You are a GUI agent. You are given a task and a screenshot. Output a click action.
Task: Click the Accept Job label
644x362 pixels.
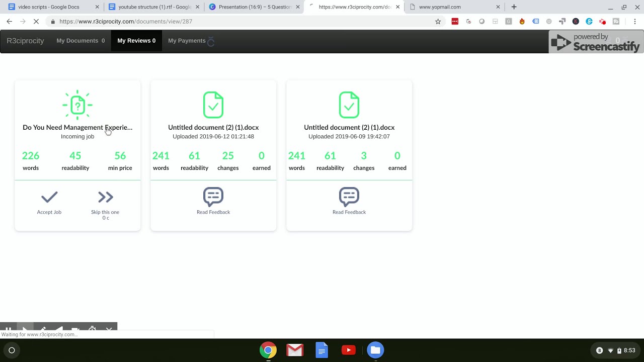pos(49,212)
